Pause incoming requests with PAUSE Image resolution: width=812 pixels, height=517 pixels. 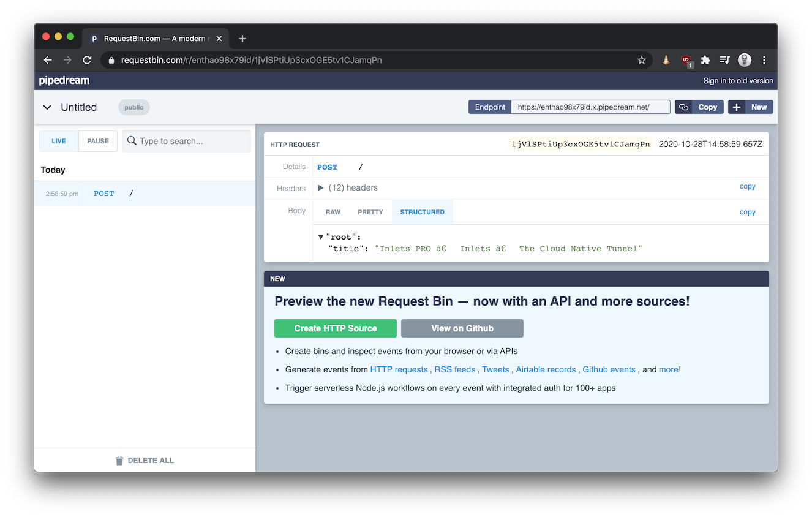pyautogui.click(x=98, y=141)
